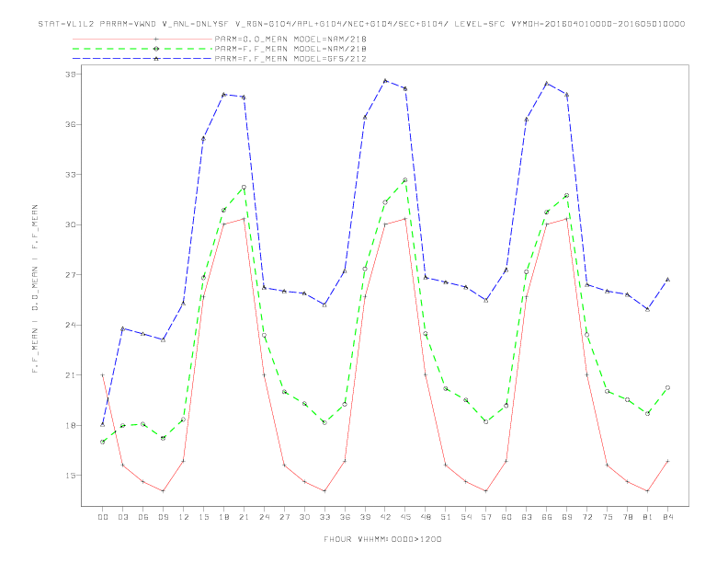728x563 pixels.
Task: Click y-axis tick label 21
Action: click(x=70, y=375)
